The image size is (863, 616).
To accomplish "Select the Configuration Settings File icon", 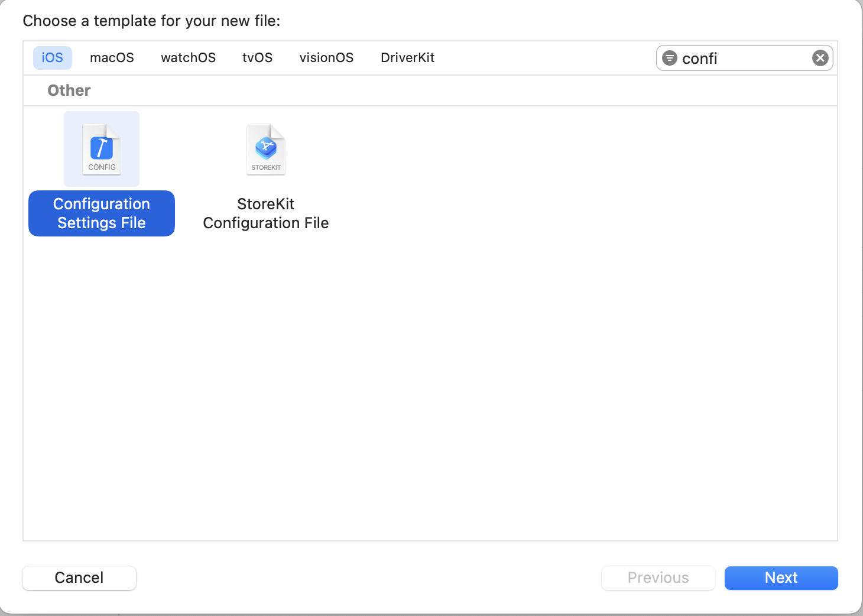I will pos(102,149).
